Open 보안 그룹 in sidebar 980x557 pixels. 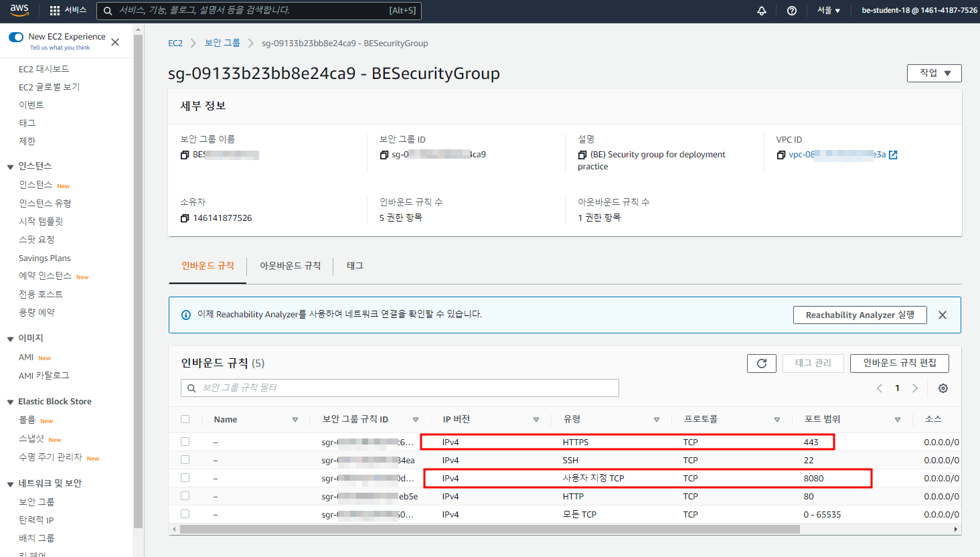coord(37,502)
